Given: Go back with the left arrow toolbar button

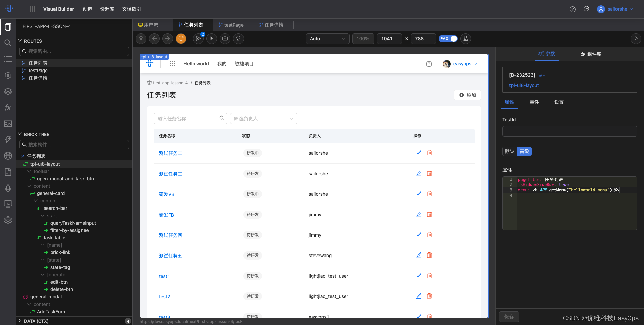Looking at the screenshot, I should click(154, 38).
